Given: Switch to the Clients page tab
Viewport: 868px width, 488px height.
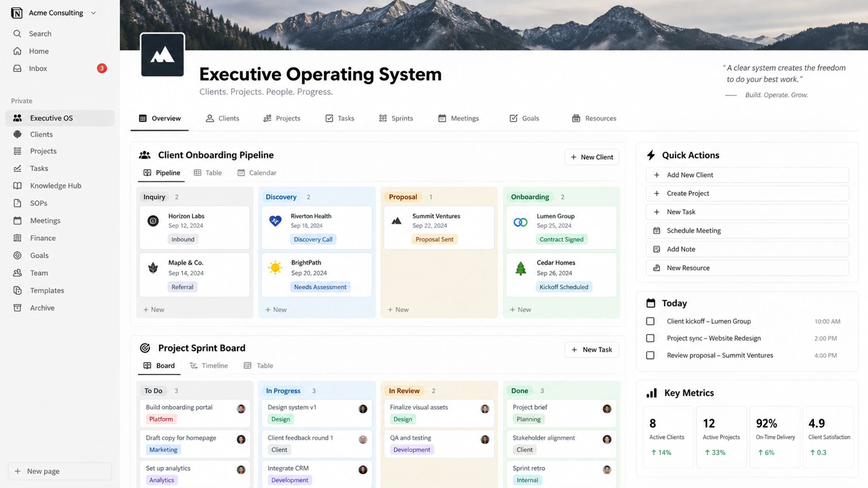Looking at the screenshot, I should 222,118.
